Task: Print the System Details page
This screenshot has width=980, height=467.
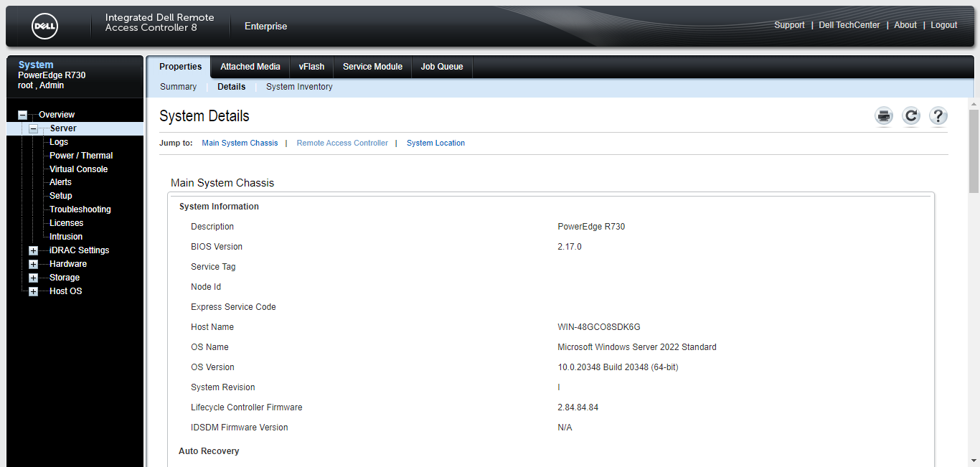Action: [x=884, y=116]
